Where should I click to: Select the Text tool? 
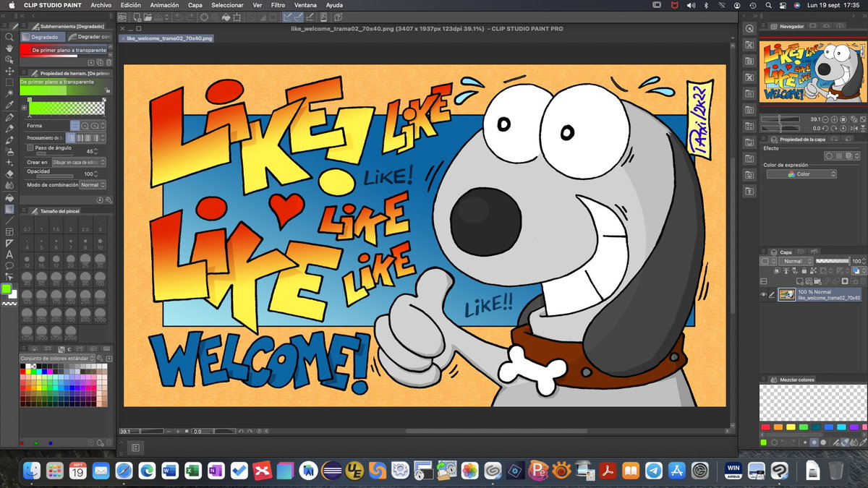coord(9,254)
